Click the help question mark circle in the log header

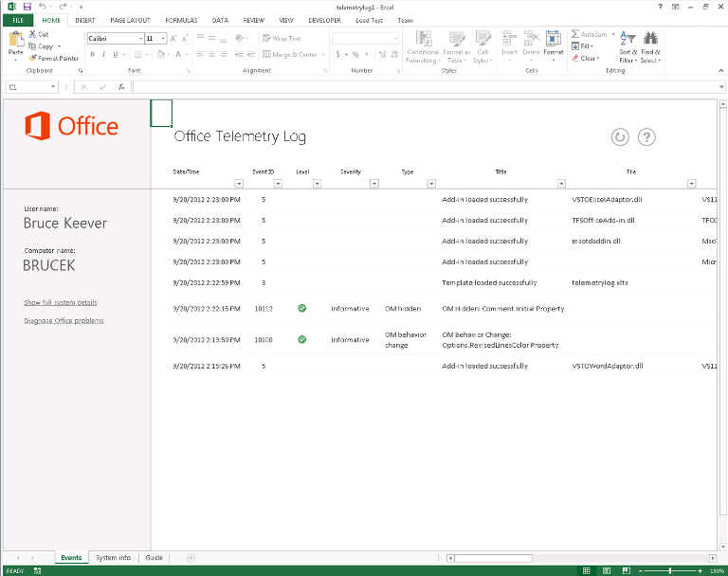click(x=646, y=137)
